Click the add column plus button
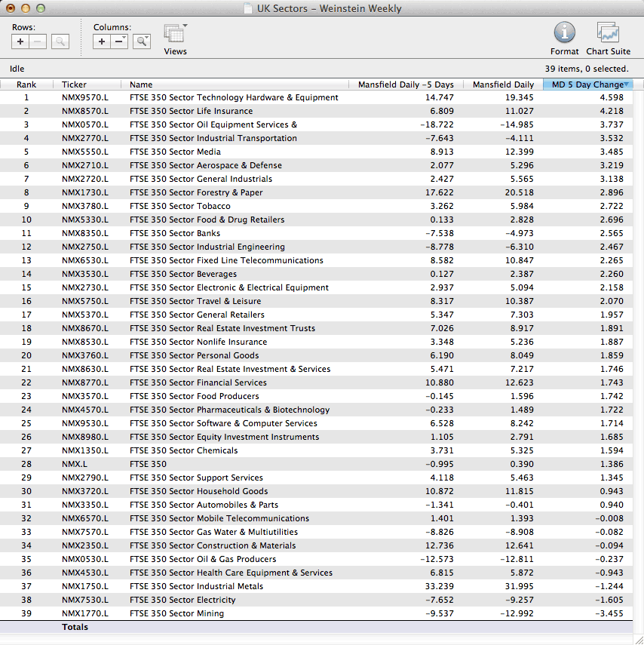Viewport: 644px width, 645px height. click(x=103, y=42)
